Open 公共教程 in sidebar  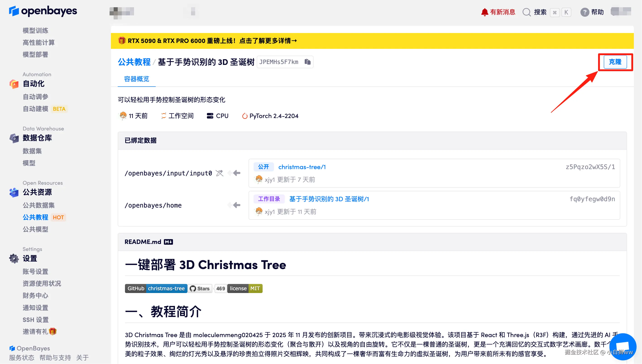35,217
